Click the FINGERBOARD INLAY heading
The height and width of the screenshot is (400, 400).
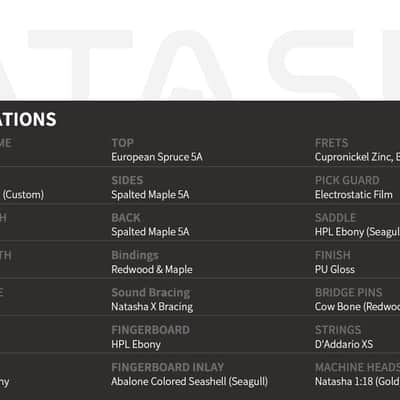(168, 367)
